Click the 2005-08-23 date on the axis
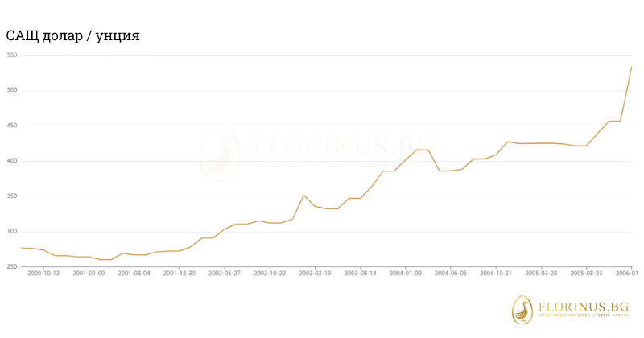Image resolution: width=644 pixels, height=338 pixels. click(587, 274)
